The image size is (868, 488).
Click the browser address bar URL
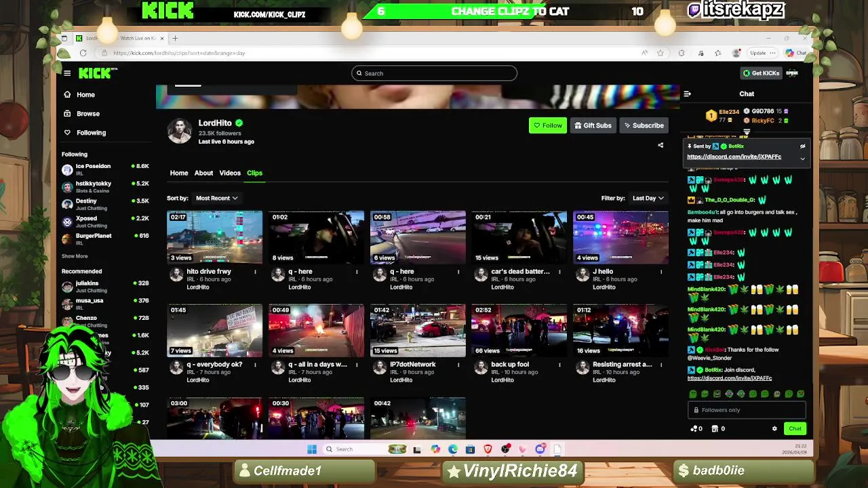click(x=179, y=53)
